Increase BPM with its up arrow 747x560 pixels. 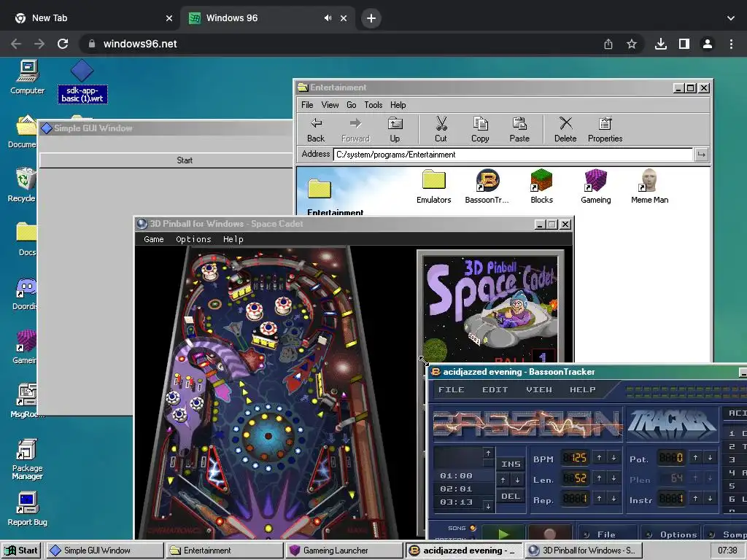tap(600, 458)
